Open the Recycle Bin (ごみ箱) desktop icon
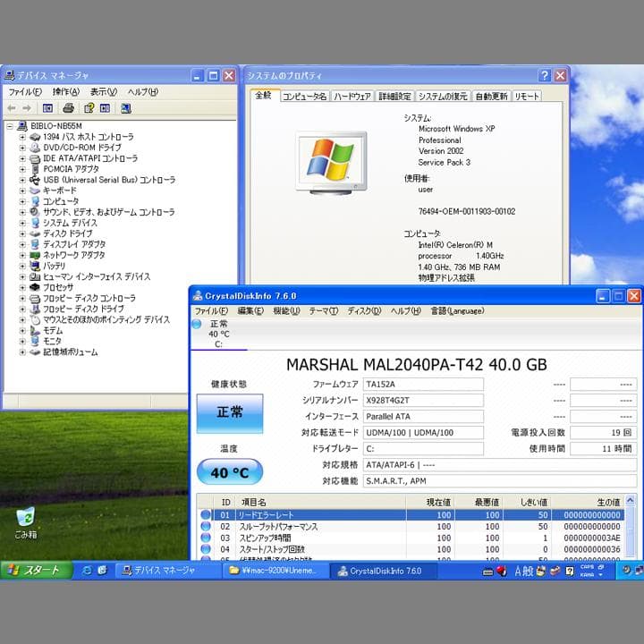The image size is (644, 644). [25, 523]
